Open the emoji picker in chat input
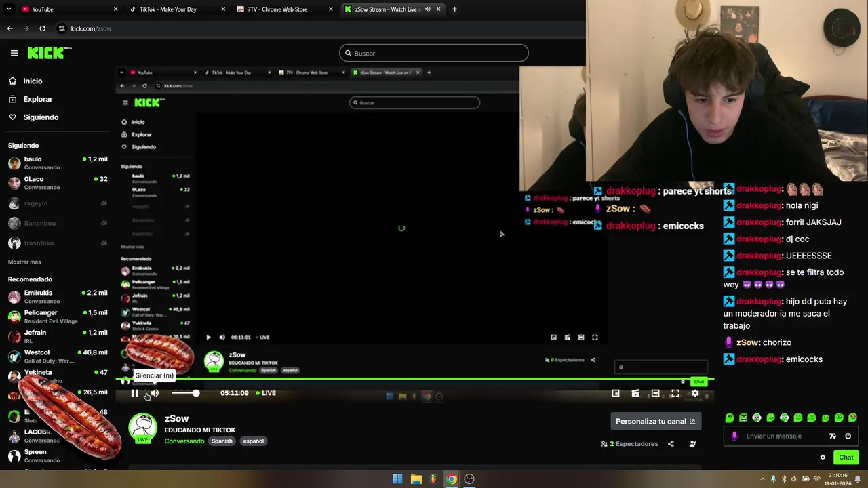The height and width of the screenshot is (488, 868). coord(848,436)
